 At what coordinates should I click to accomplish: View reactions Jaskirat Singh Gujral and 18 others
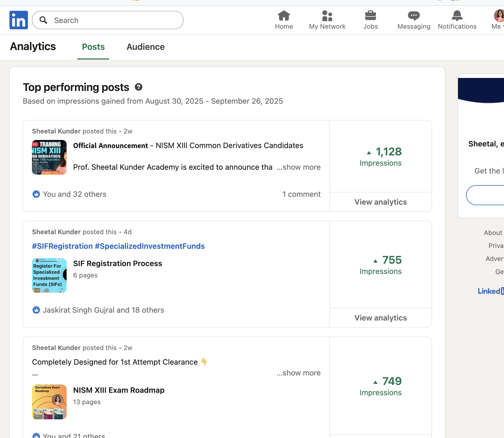104,310
